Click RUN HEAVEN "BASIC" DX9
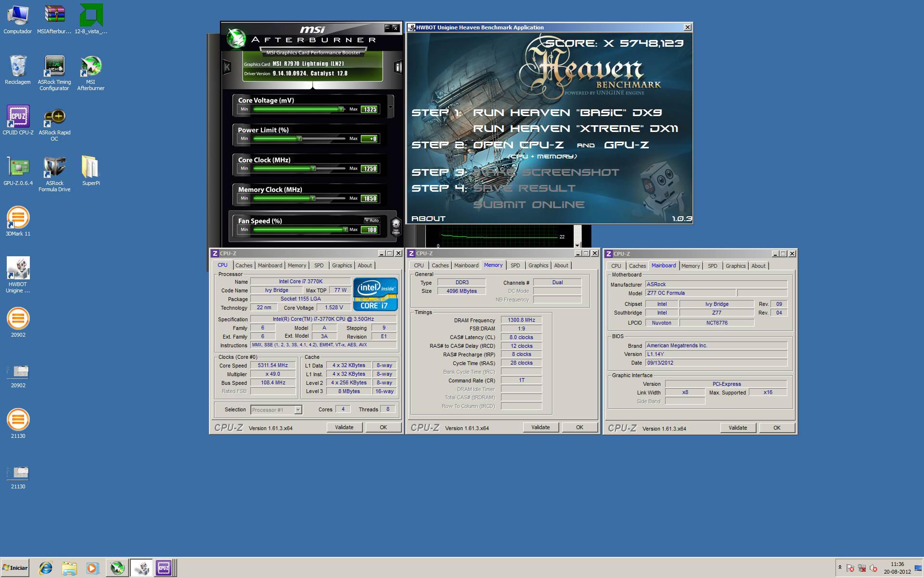 coord(567,113)
